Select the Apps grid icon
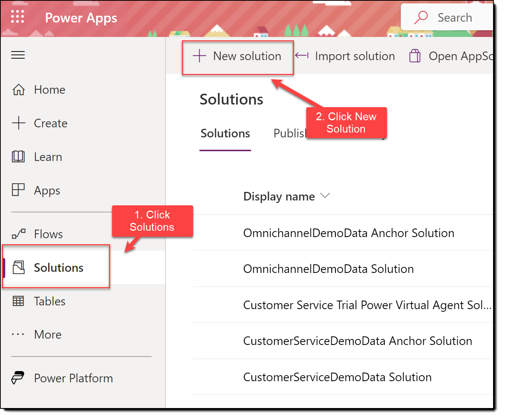The image size is (505, 420). pos(18,190)
